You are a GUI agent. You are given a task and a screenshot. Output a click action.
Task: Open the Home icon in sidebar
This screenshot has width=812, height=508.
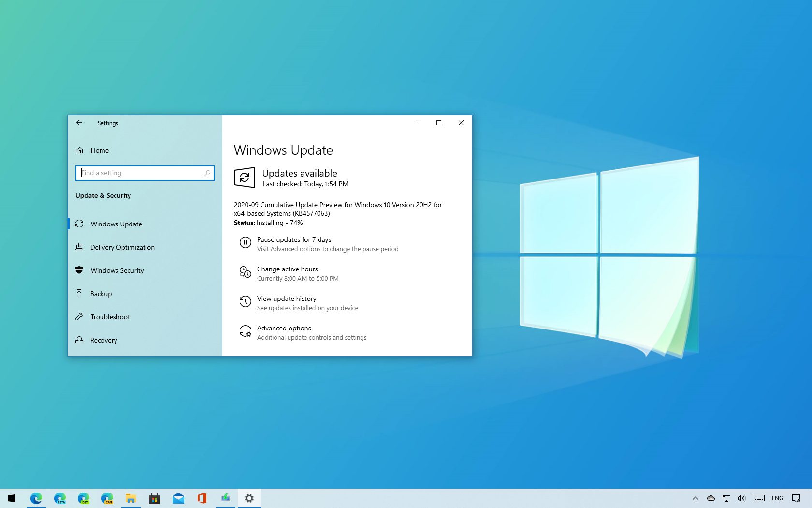[x=80, y=150]
